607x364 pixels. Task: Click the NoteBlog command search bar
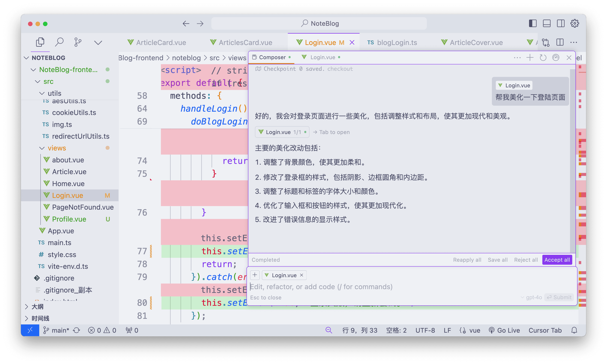click(319, 24)
